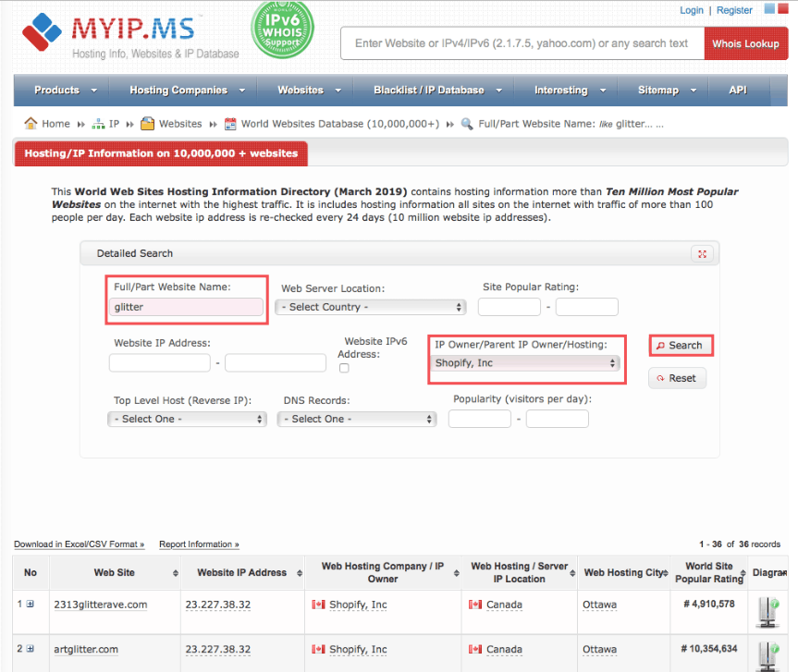Click the Full/Part Website Name input field

pos(185,306)
